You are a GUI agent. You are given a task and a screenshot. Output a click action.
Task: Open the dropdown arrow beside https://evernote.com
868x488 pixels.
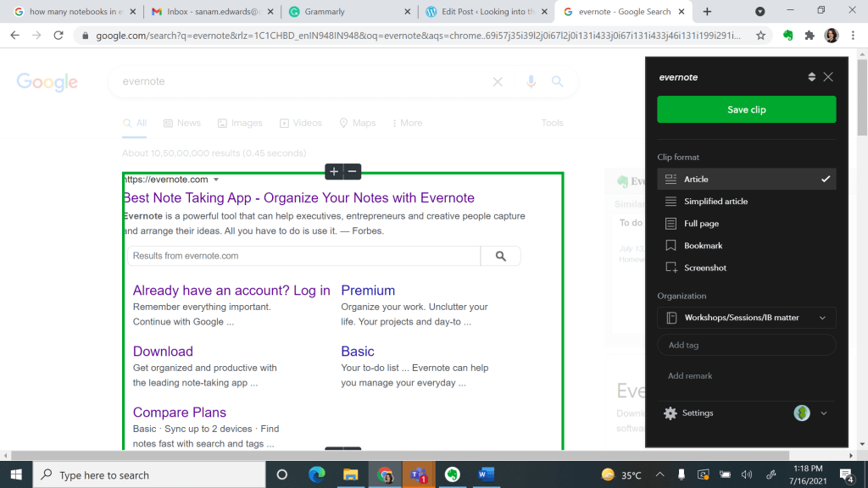coord(216,180)
